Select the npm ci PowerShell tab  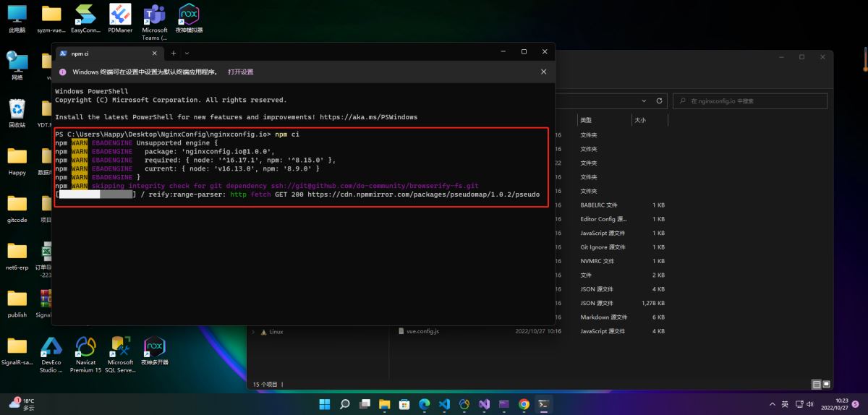[x=101, y=53]
